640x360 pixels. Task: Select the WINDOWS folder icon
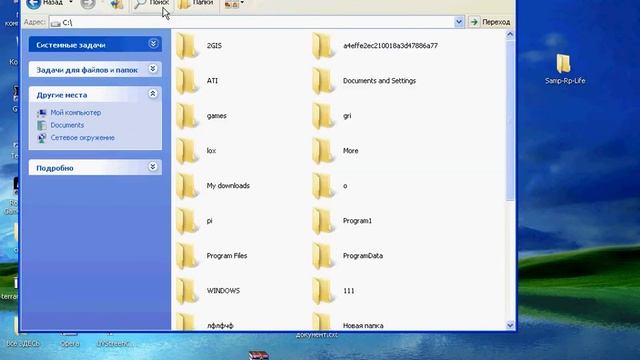click(188, 291)
